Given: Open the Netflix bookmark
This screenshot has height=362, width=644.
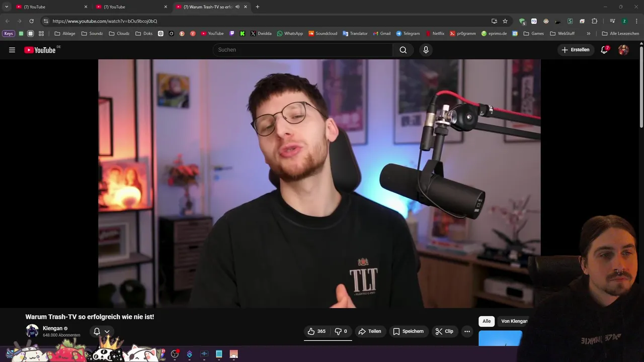Looking at the screenshot, I should [x=435, y=34].
